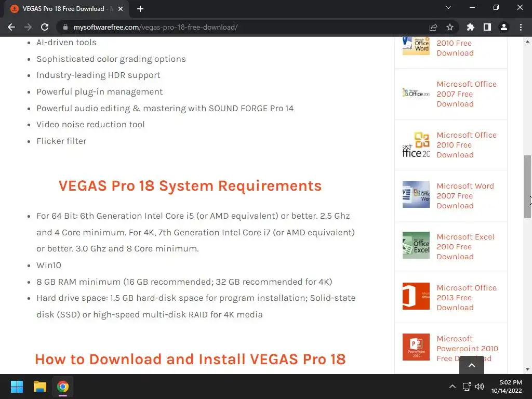
Task: Click 'Industry-leading HDR support' text
Action: (98, 75)
